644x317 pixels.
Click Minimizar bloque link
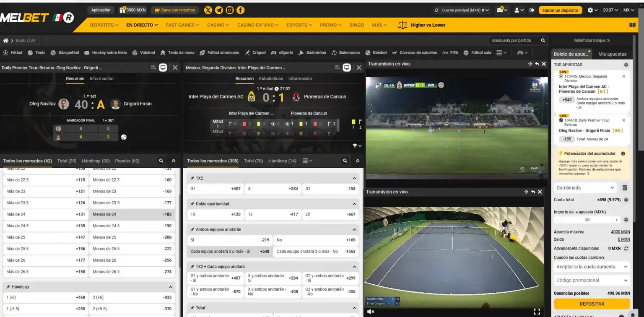592,41
